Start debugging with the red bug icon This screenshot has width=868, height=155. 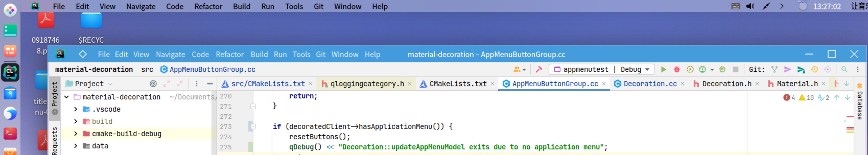pos(677,70)
